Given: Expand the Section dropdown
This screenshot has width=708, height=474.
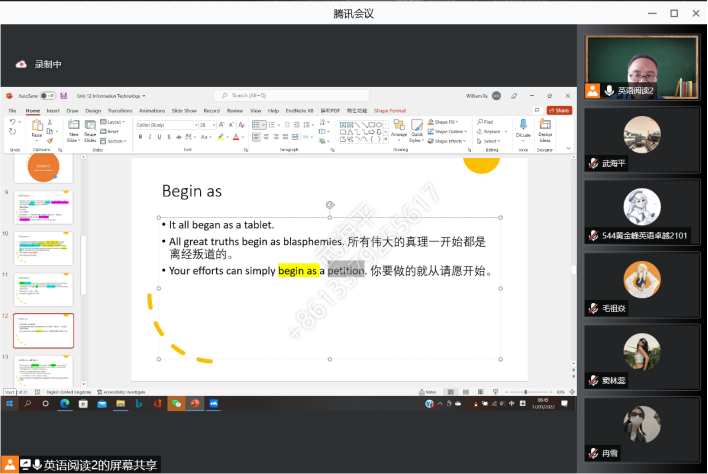Looking at the screenshot, I should point(113,141).
